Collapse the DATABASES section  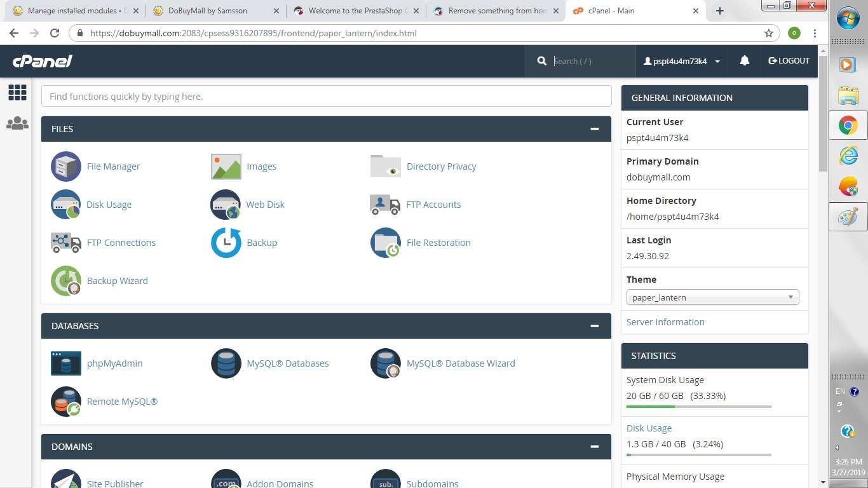coord(595,326)
